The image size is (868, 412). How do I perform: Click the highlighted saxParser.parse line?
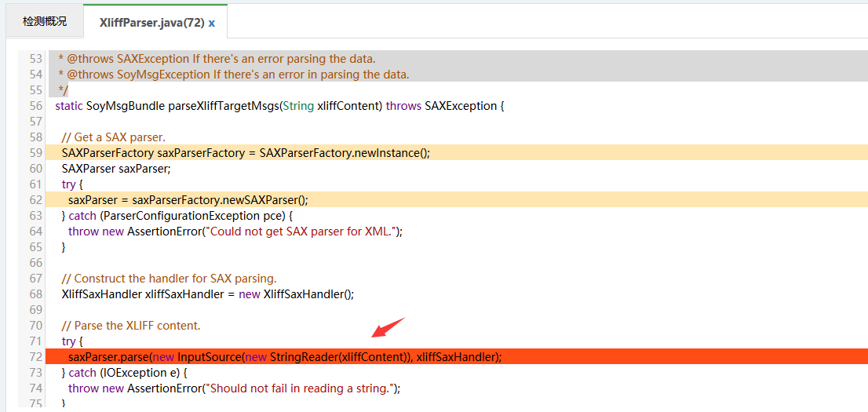click(x=457, y=357)
